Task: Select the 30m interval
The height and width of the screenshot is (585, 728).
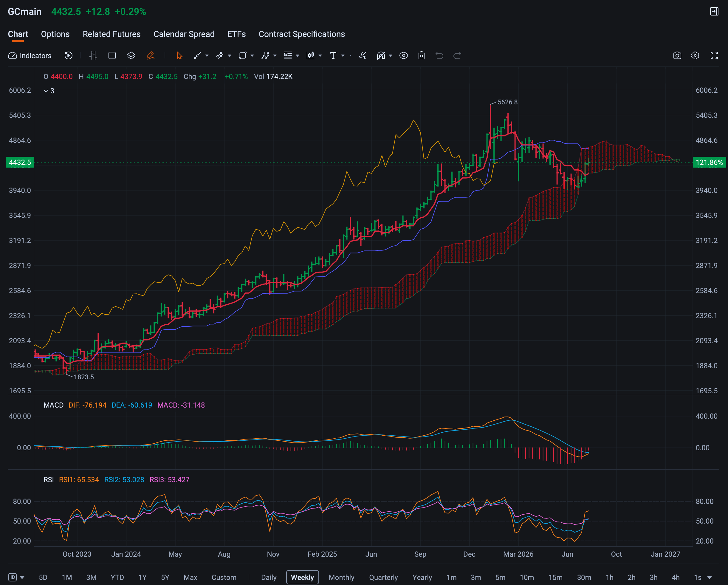Action: click(x=584, y=577)
